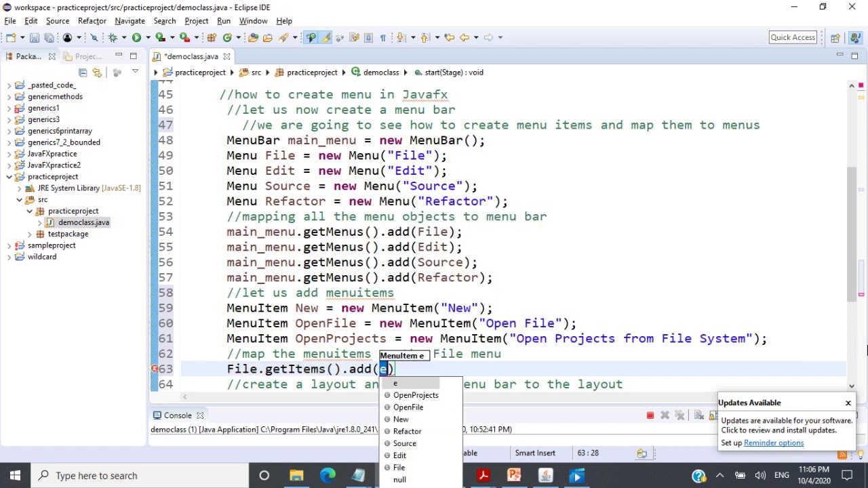Viewport: 868px width, 488px height.
Task: Select the Console tab
Action: click(x=178, y=415)
